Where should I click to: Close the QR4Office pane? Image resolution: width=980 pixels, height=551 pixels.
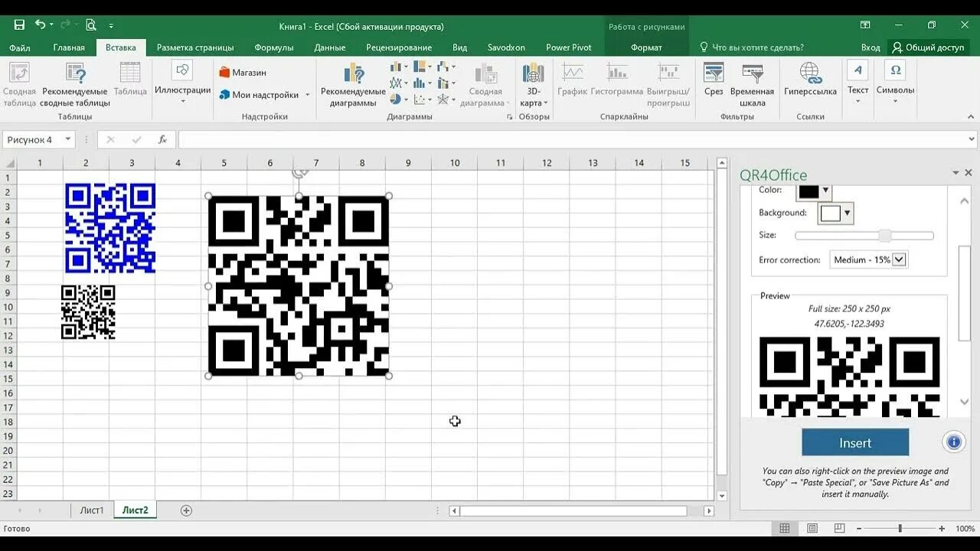[969, 174]
